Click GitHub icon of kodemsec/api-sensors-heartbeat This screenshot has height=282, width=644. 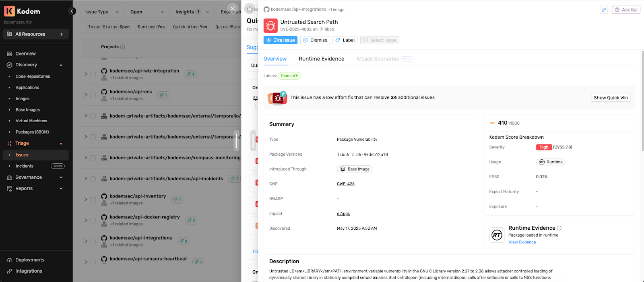[104, 259]
